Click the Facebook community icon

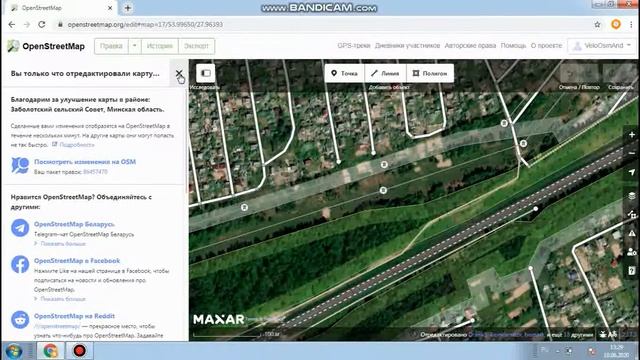tap(20, 264)
